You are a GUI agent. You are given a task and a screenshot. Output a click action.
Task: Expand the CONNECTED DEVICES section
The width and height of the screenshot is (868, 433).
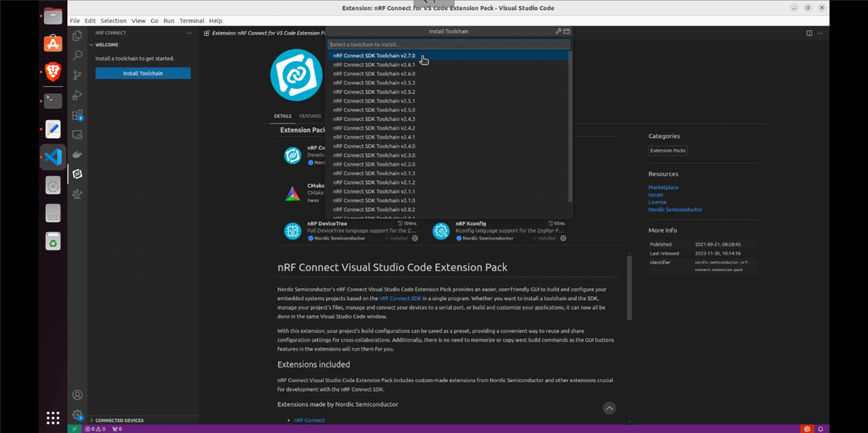pyautogui.click(x=119, y=420)
